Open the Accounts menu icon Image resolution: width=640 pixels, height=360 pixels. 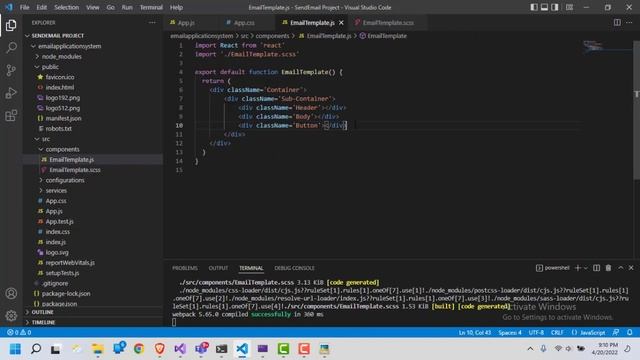(x=11, y=293)
